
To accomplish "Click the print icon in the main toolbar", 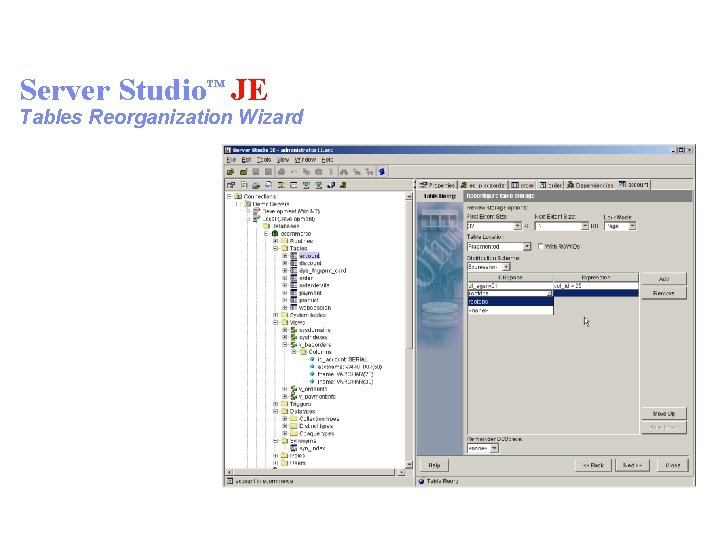I will 281,172.
